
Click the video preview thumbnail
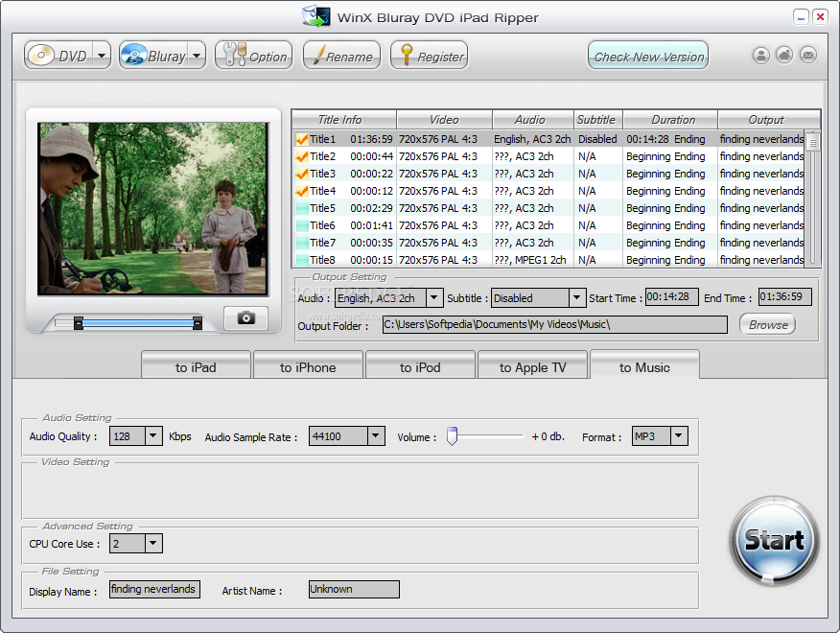[x=152, y=209]
